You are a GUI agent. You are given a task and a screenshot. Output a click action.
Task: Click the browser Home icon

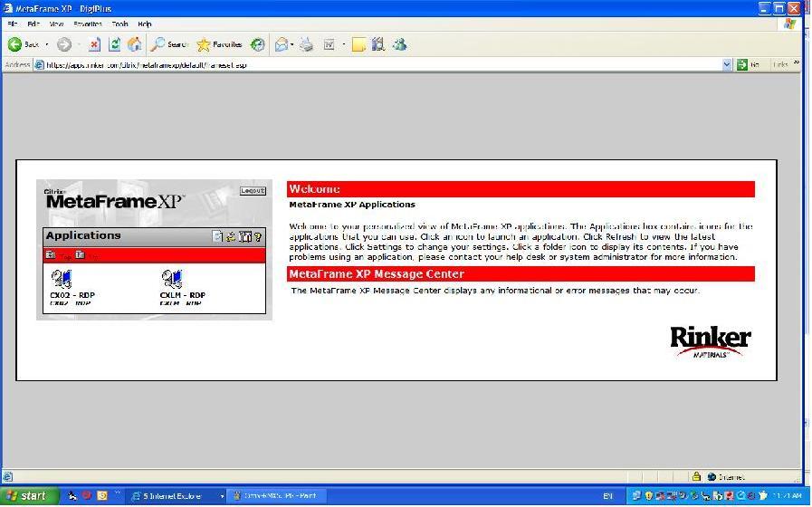[x=135, y=43]
